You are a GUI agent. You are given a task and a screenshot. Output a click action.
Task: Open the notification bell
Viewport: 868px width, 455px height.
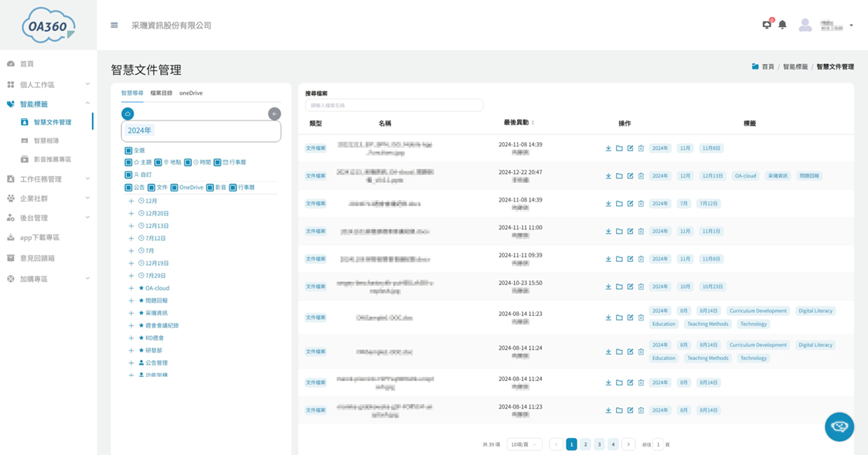tap(782, 25)
